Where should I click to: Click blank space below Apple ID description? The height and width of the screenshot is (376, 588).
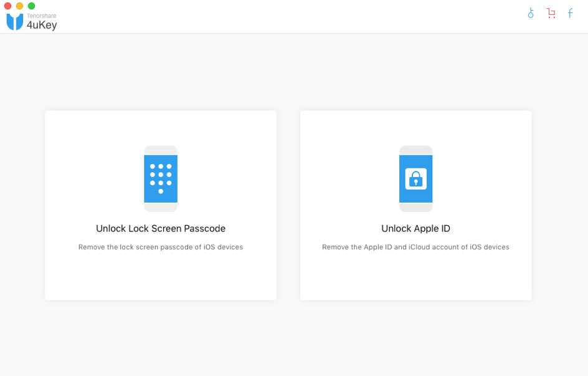point(415,276)
